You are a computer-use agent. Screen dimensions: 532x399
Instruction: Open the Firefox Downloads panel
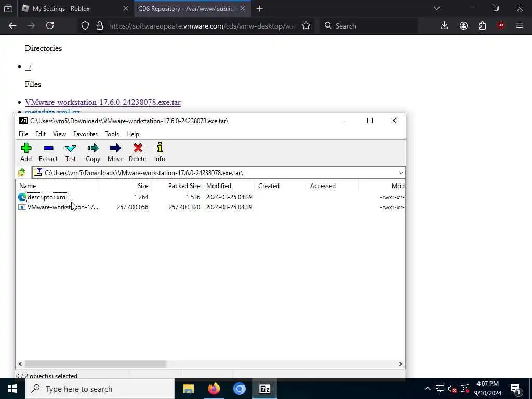[x=444, y=26]
